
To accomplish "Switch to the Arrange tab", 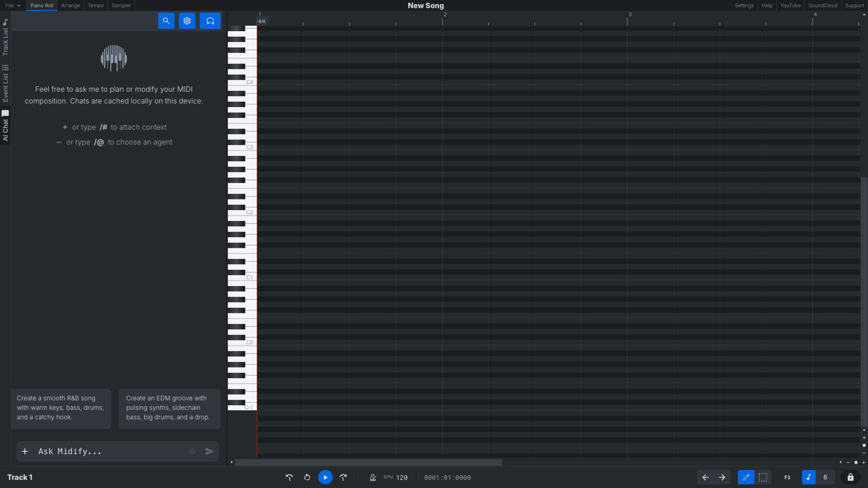I will click(71, 5).
